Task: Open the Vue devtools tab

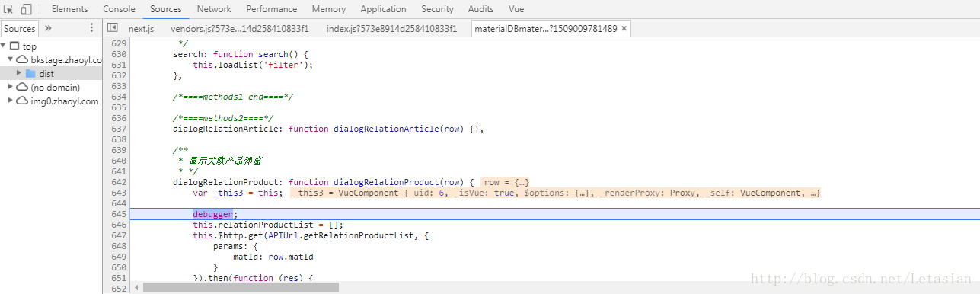Action: tap(516, 9)
